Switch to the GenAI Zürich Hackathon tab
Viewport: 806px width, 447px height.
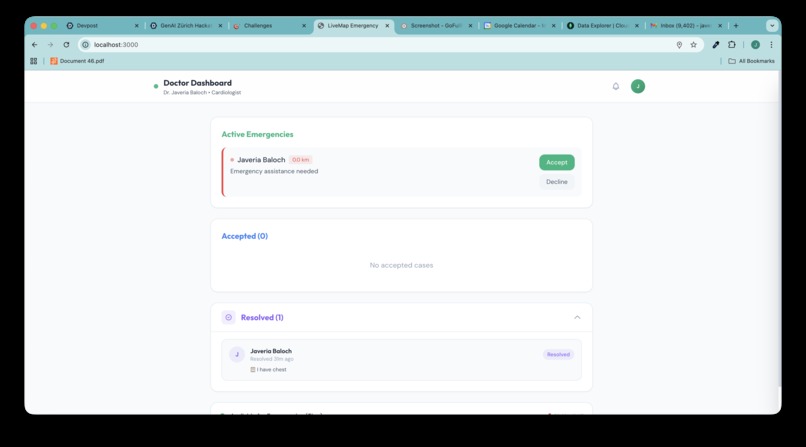pyautogui.click(x=186, y=26)
